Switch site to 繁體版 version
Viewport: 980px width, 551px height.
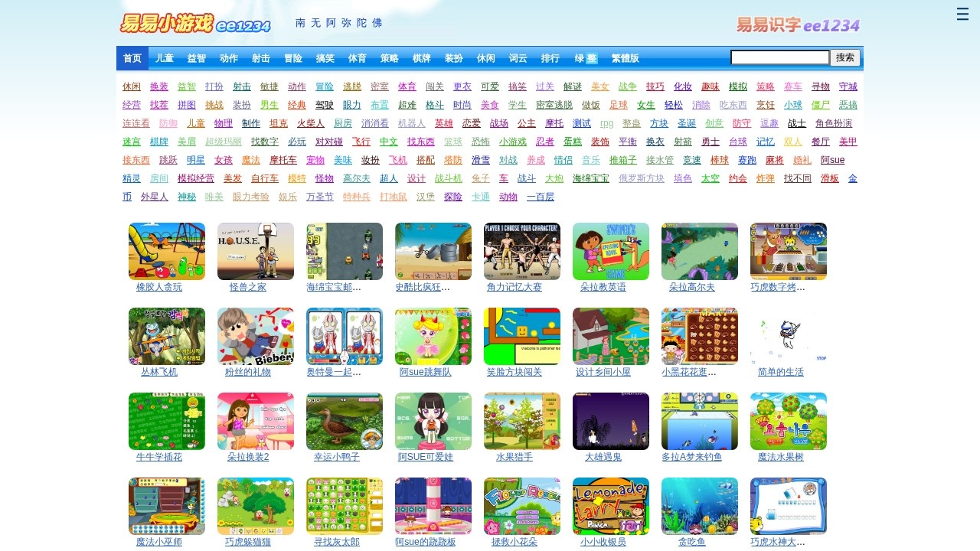coord(625,58)
